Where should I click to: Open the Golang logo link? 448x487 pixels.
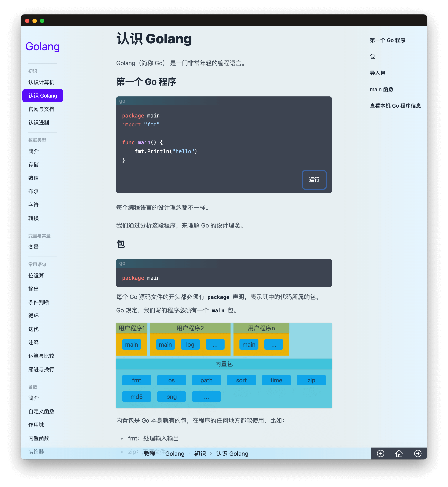(42, 47)
